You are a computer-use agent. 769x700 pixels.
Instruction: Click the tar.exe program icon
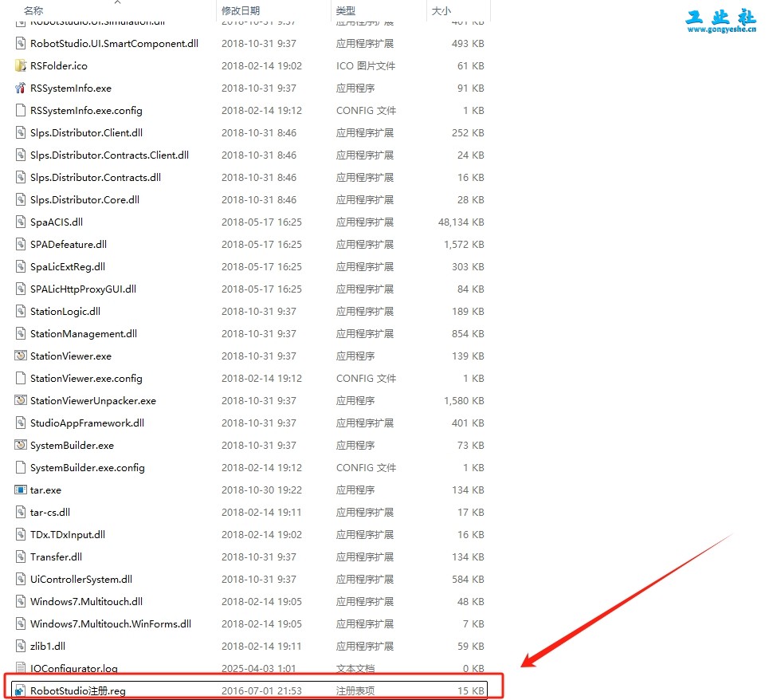20,490
